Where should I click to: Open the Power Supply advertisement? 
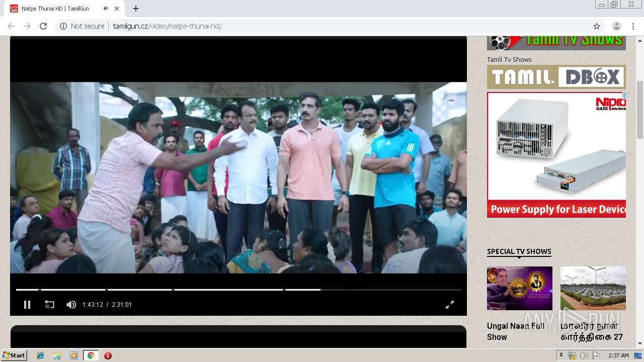556,155
